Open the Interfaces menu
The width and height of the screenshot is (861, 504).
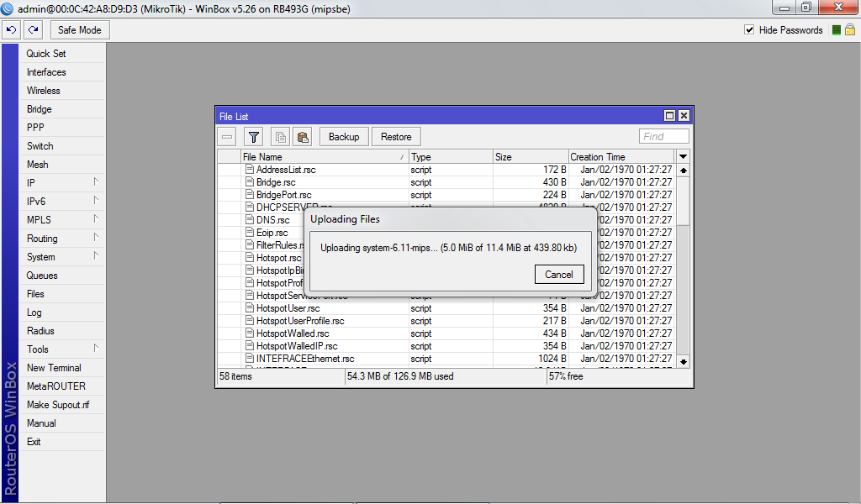(61, 72)
